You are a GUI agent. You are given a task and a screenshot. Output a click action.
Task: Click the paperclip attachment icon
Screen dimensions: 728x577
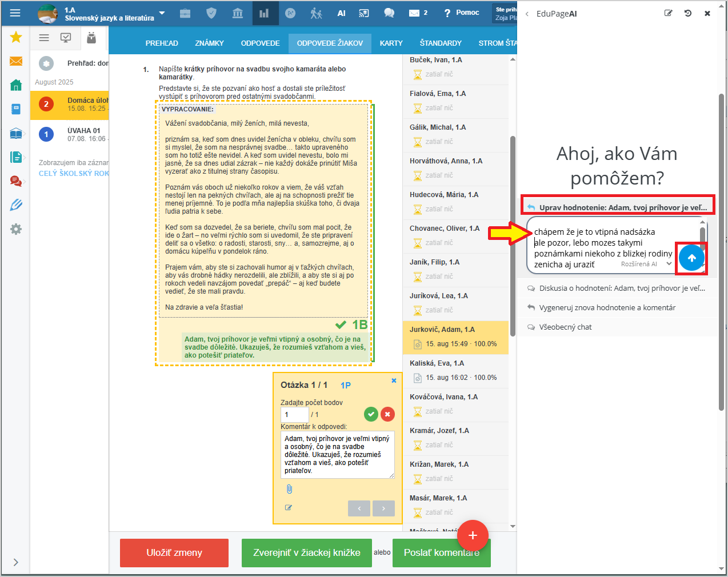(x=289, y=489)
